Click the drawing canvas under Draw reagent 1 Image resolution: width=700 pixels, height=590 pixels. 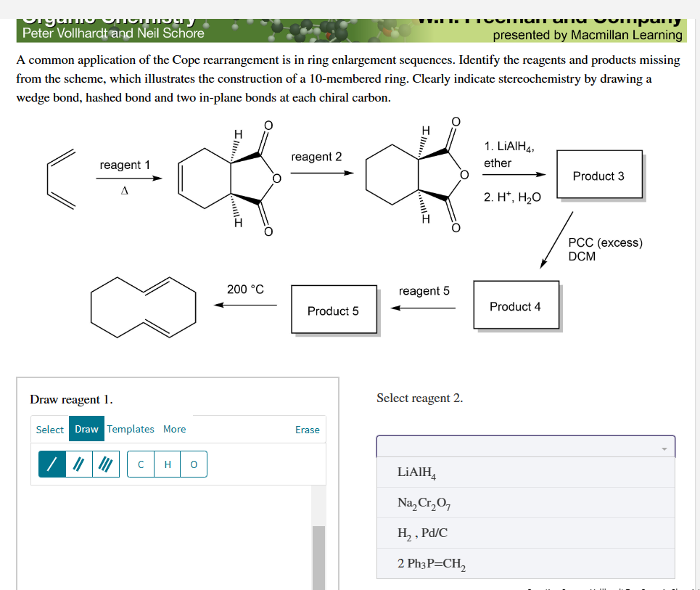[x=167, y=537]
